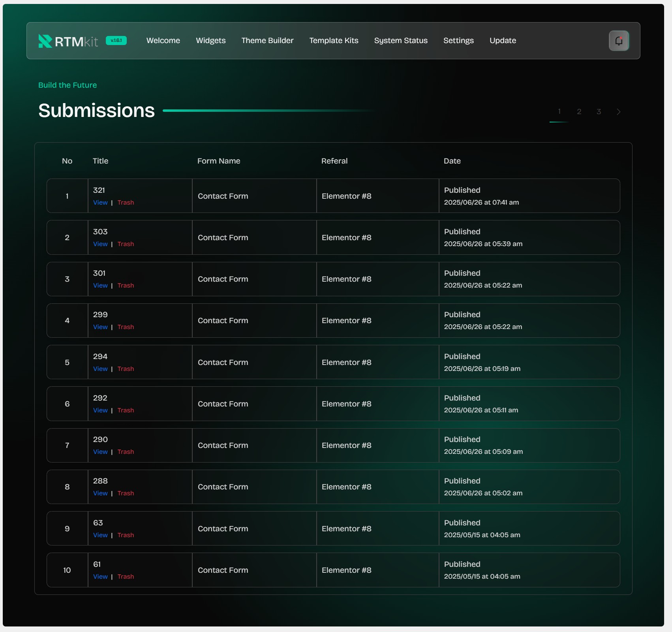Click the Date column header
This screenshot has height=632, width=672.
pos(452,161)
